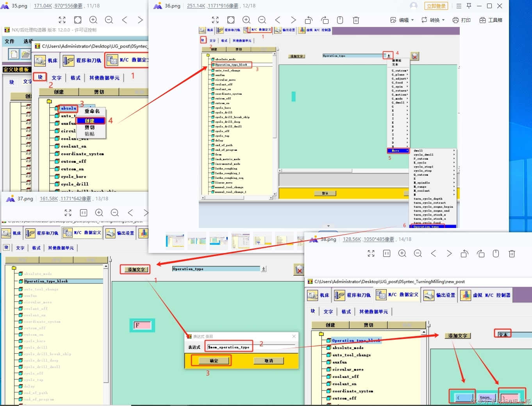Click the 171.04K link in 35.png viewer
Screen dimensions: 532x406
43,6
